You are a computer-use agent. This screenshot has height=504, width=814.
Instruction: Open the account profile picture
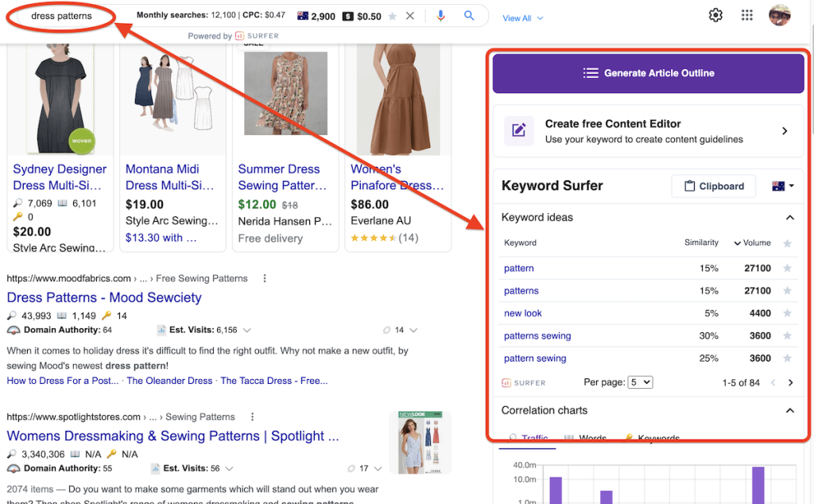(779, 15)
